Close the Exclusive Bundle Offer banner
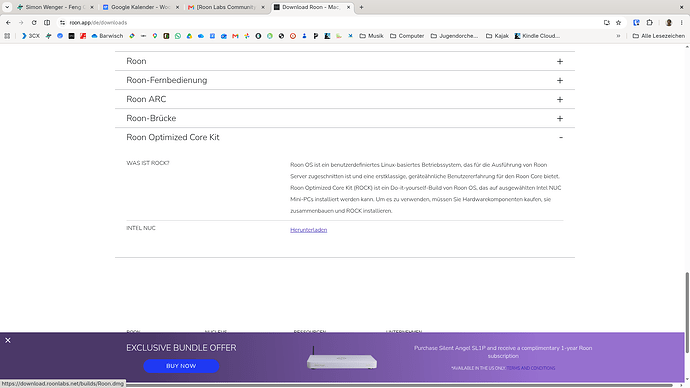 (x=8, y=340)
